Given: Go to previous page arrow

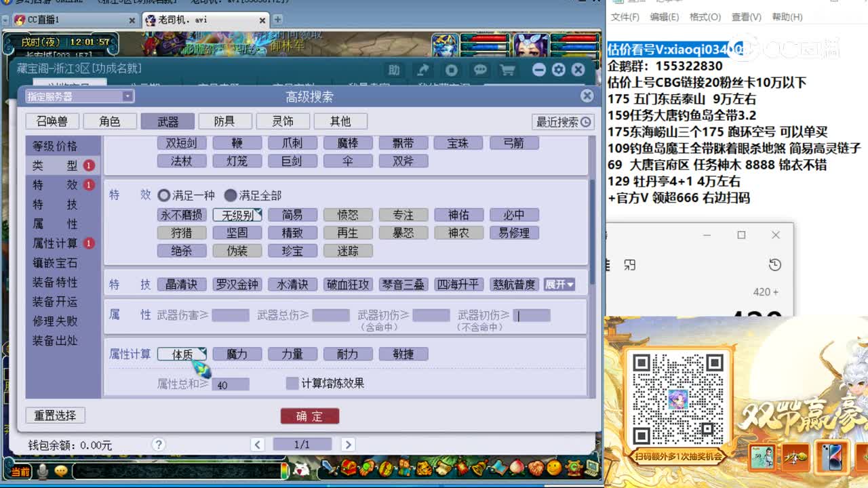Looking at the screenshot, I should [258, 445].
